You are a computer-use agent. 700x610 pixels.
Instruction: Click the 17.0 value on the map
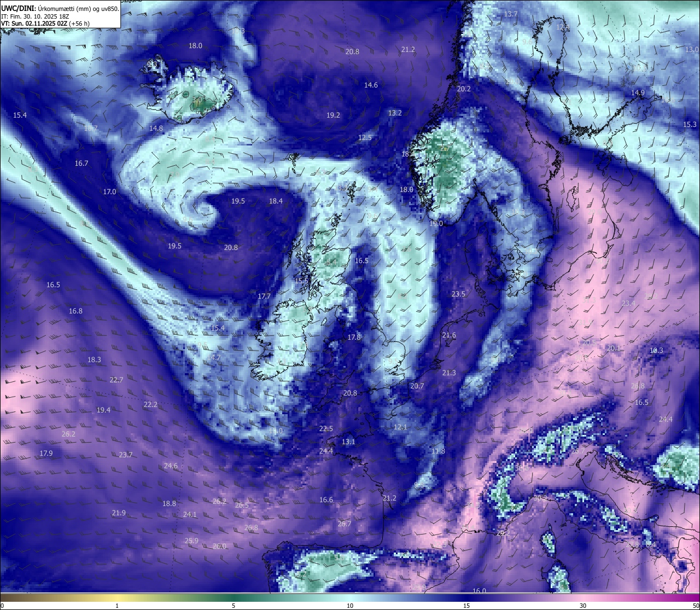pos(110,191)
